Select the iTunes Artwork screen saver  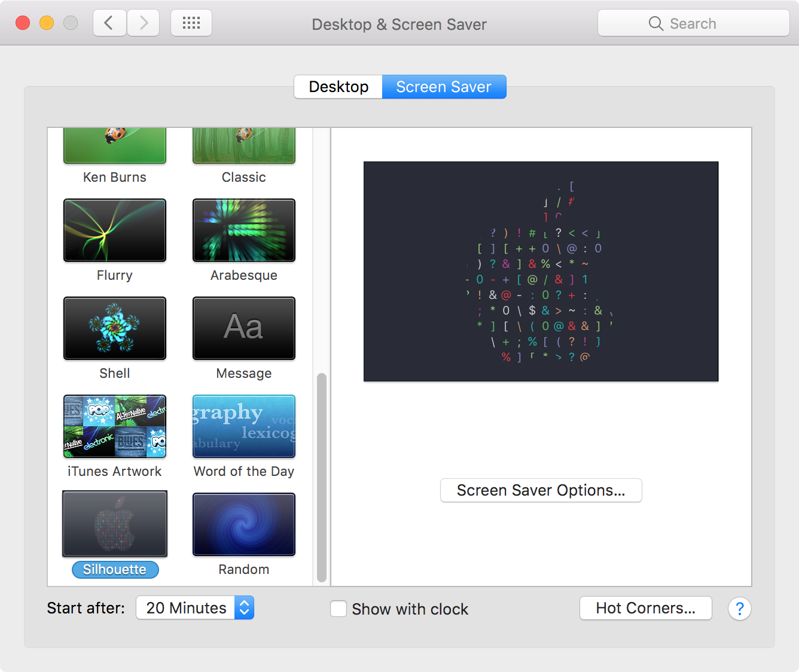(115, 426)
